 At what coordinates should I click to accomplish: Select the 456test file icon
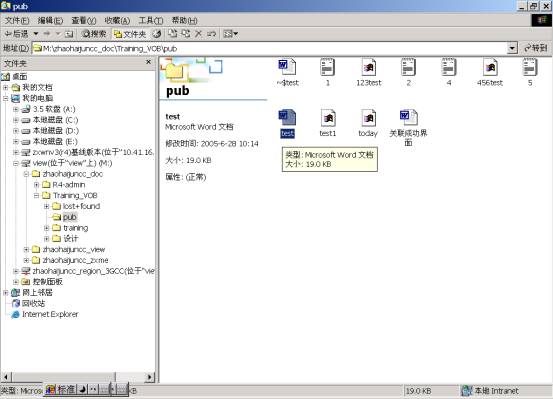click(x=490, y=67)
